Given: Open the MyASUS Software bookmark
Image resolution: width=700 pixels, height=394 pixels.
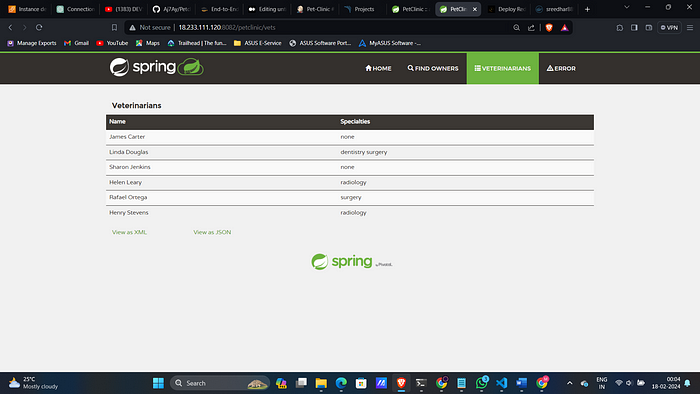Looking at the screenshot, I should pos(389,43).
